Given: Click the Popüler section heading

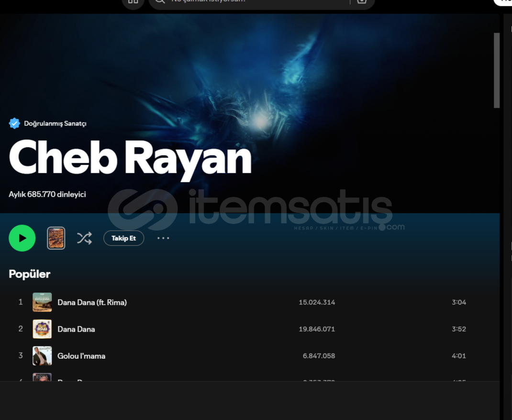Looking at the screenshot, I should (29, 274).
